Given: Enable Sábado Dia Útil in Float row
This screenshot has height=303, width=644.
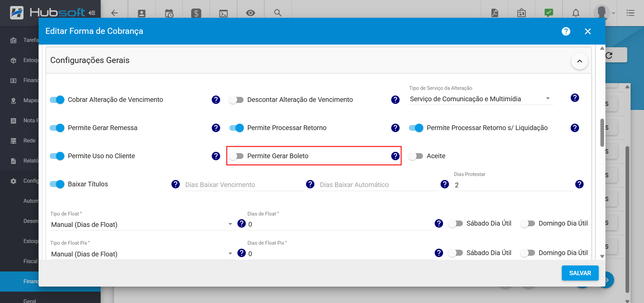Looking at the screenshot, I should click(455, 223).
